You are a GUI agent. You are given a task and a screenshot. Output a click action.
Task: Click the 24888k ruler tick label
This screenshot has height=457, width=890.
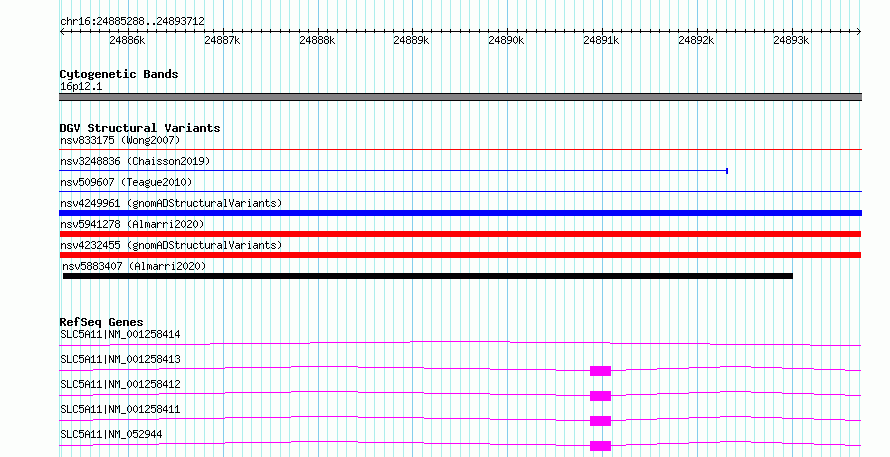pyautogui.click(x=317, y=40)
